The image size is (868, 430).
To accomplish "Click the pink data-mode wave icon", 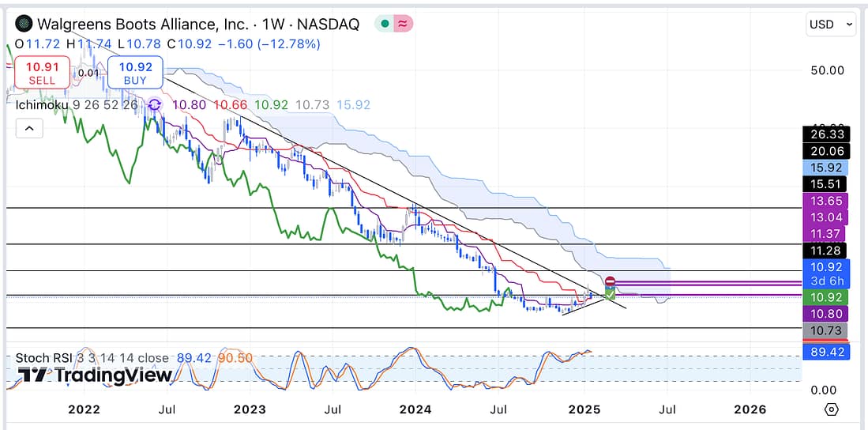I will pyautogui.click(x=404, y=24).
